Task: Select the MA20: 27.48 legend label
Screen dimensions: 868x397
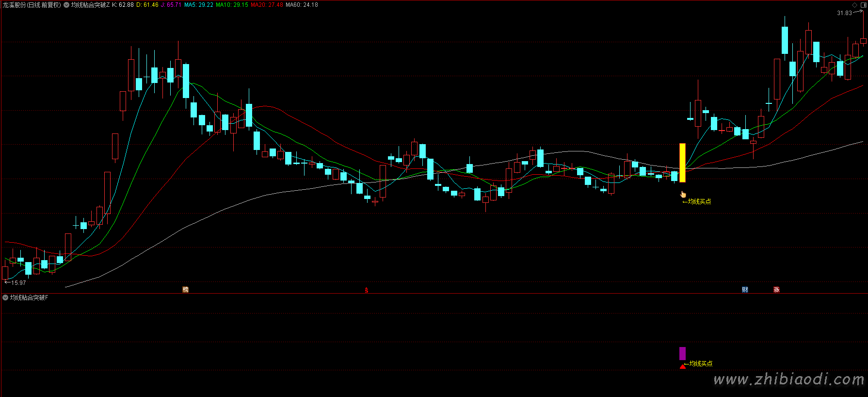Action: 267,5
